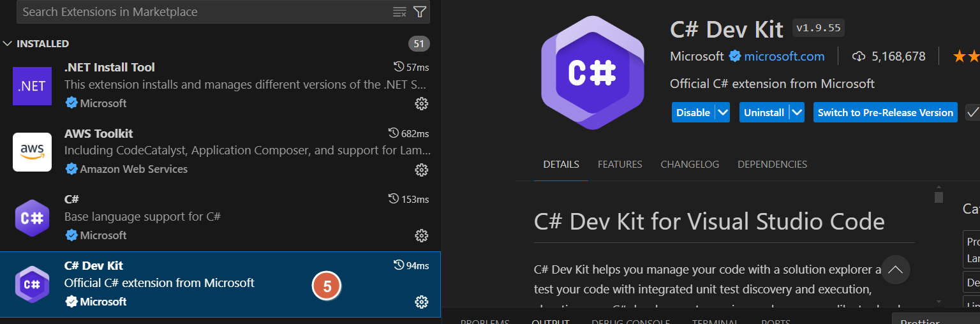Open the filter extensions funnel icon
980x324 pixels.
[x=419, y=11]
